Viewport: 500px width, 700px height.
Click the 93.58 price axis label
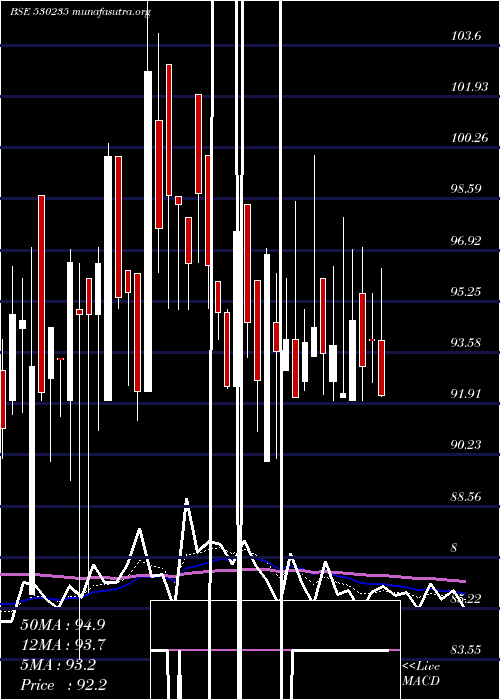click(x=466, y=342)
